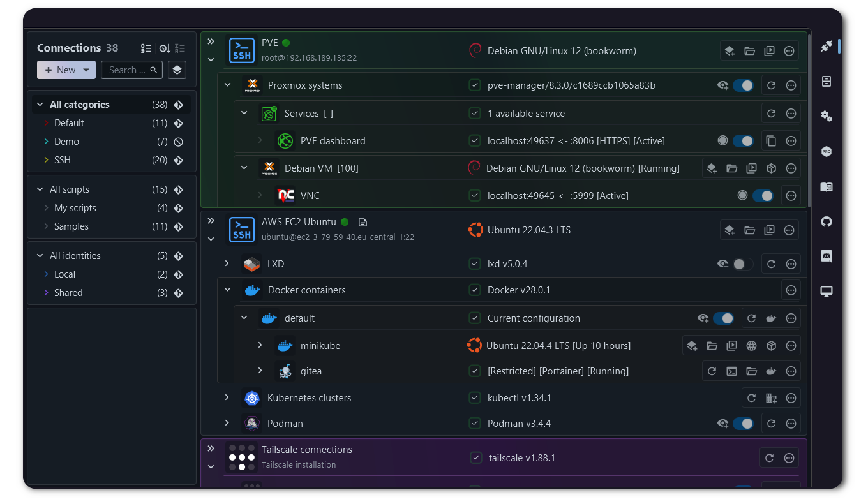Open the Discord icon in the right sidebar

tap(826, 256)
